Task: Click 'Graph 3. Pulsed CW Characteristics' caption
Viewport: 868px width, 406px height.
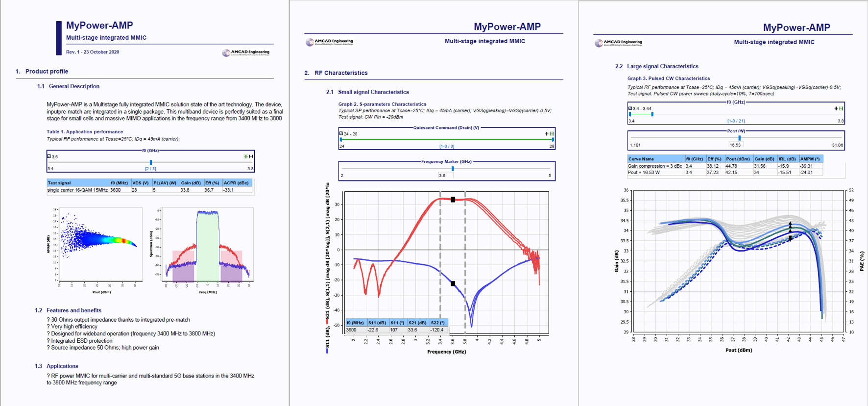Action: click(669, 78)
